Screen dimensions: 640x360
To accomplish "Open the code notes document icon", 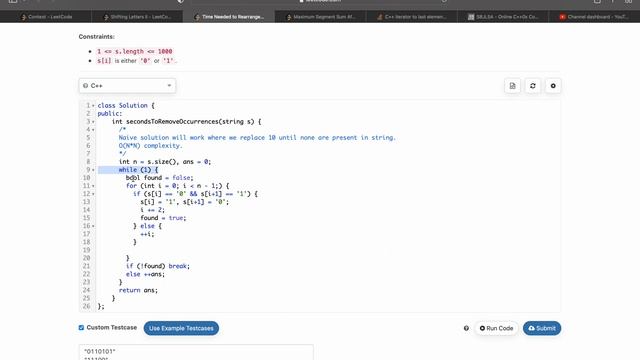I will point(512,86).
